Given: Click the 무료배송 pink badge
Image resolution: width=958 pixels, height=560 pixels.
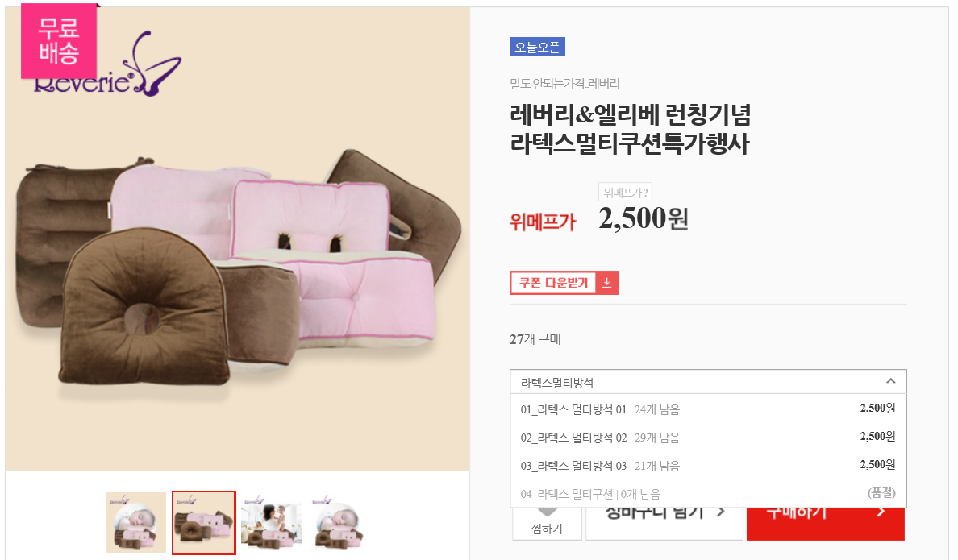Looking at the screenshot, I should tap(59, 41).
